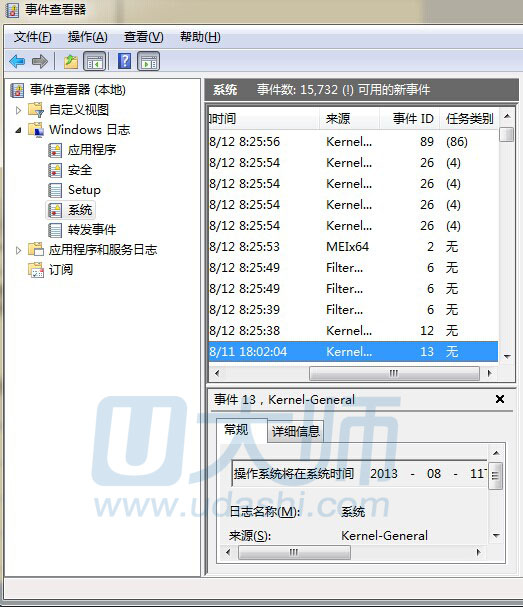
Task: Collapse the Windows 日志 tree node
Action: (18, 130)
